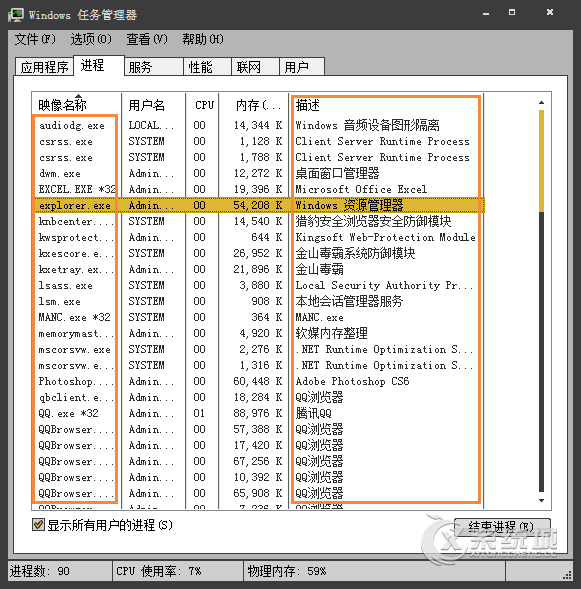Click description Adobe Photoshop CS6
This screenshot has width=581, height=589.
point(352,381)
